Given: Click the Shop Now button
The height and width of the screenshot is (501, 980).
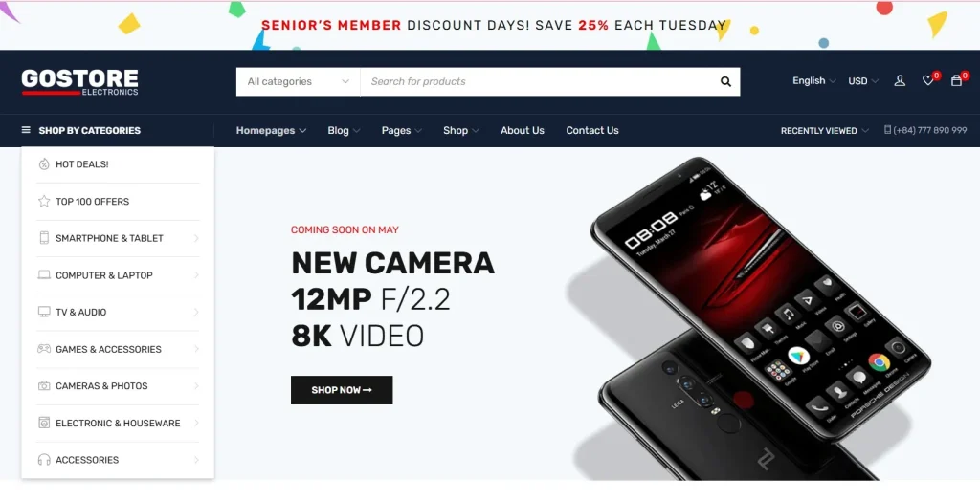Looking at the screenshot, I should 342,390.
